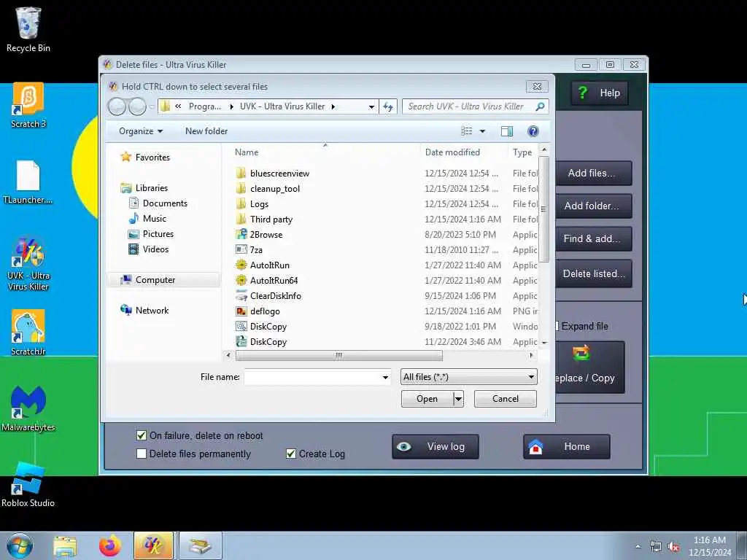The image size is (747, 560).
Task: Click the back navigation arrow in file dialog
Action: 117,106
